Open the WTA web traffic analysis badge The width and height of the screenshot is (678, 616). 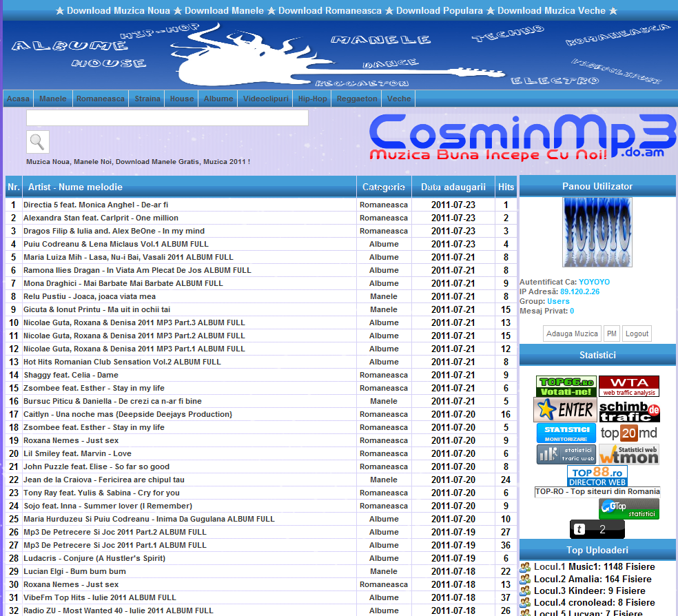click(629, 386)
